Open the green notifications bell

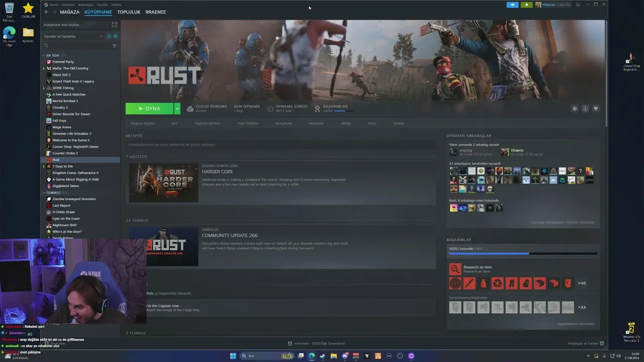coord(527,5)
